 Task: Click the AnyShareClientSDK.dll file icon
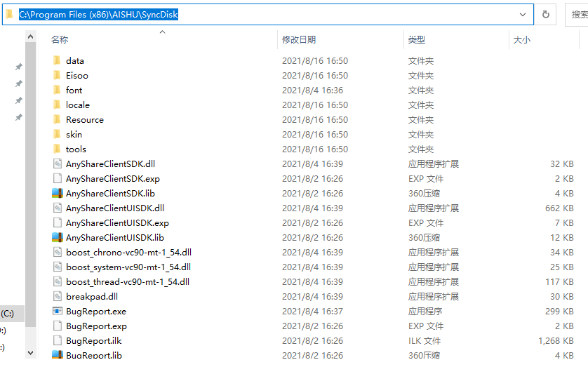[x=58, y=164]
